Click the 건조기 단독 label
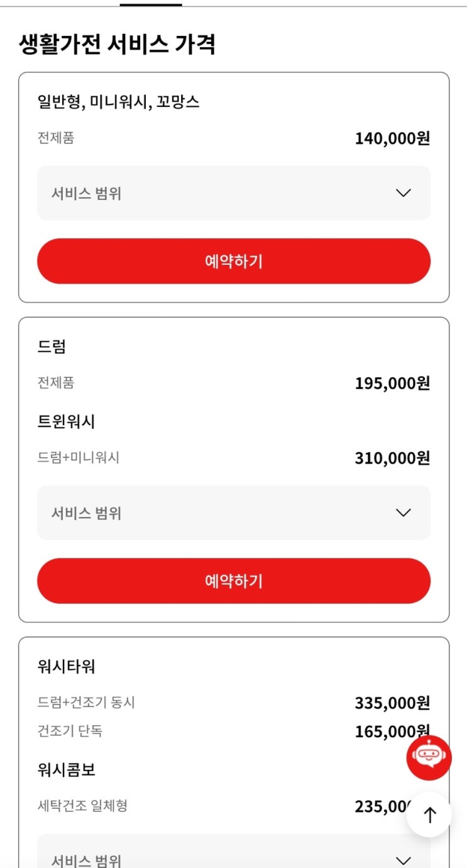 [x=70, y=731]
